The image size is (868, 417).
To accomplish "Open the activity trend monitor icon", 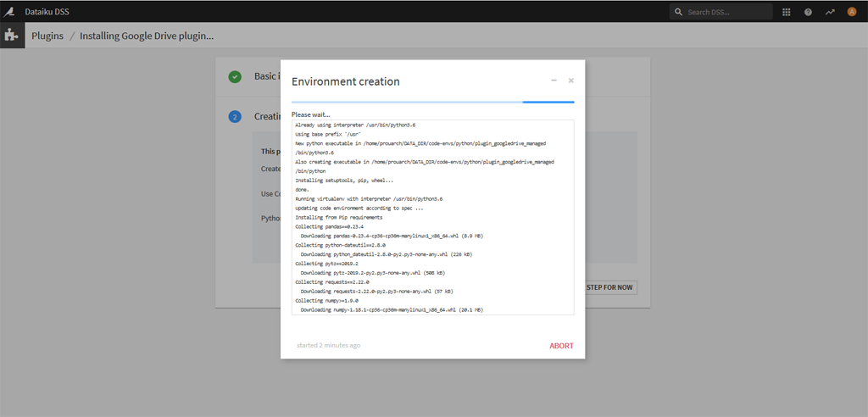I will [x=830, y=12].
